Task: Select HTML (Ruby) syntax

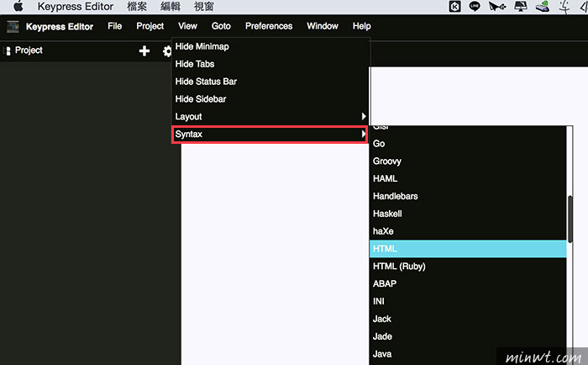Action: pos(468,267)
